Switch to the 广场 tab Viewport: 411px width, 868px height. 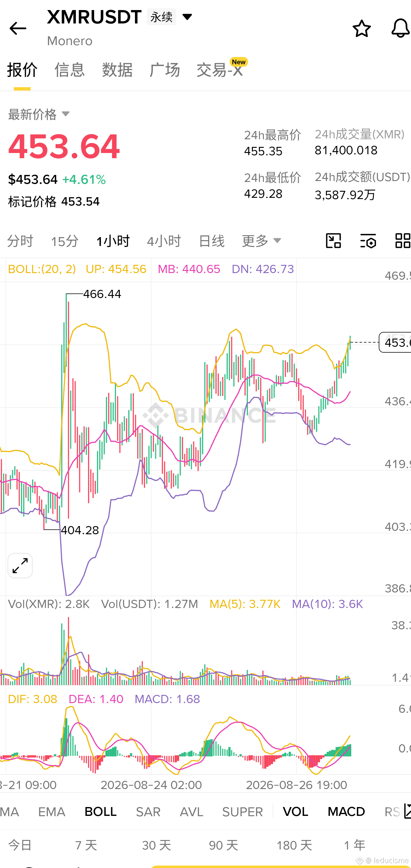(x=165, y=70)
